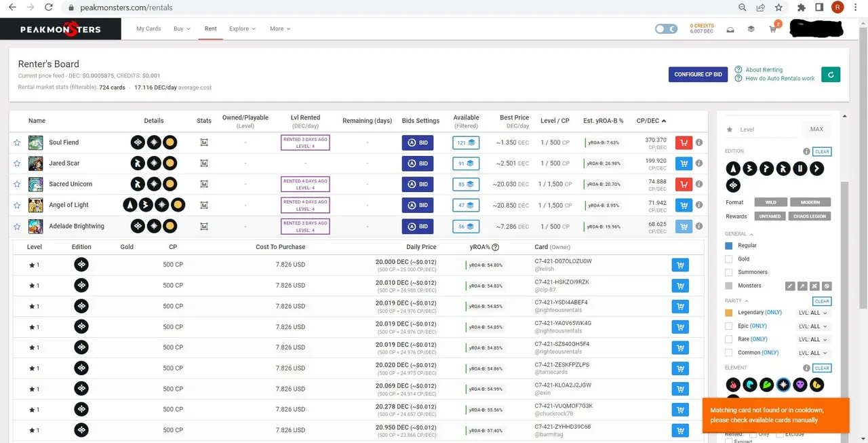Show yROA% help question mark icon

tap(496, 247)
